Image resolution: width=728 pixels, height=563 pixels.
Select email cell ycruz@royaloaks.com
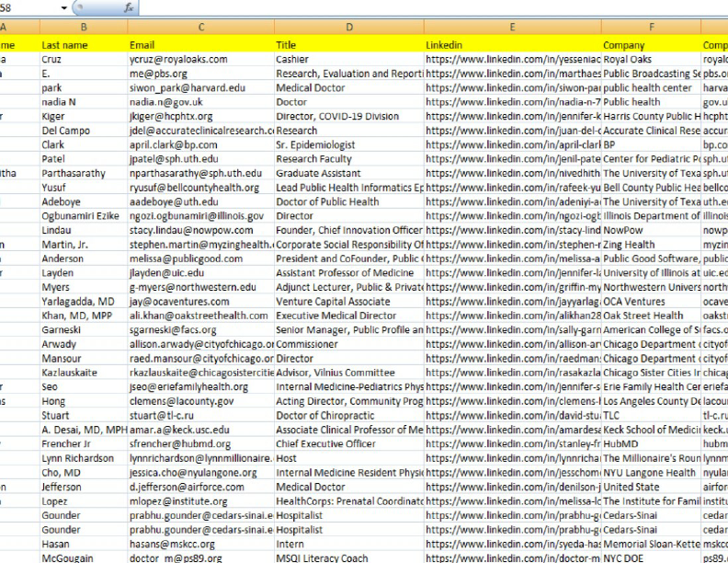click(x=201, y=60)
